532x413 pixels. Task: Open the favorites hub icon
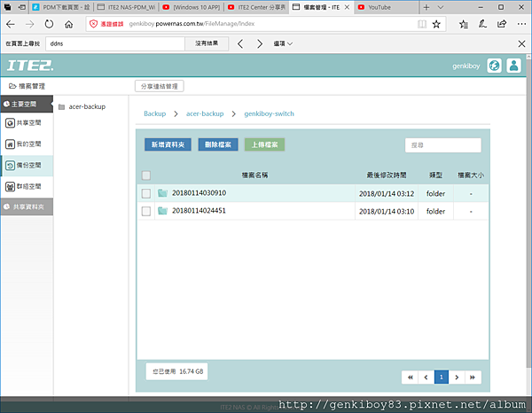(464, 24)
